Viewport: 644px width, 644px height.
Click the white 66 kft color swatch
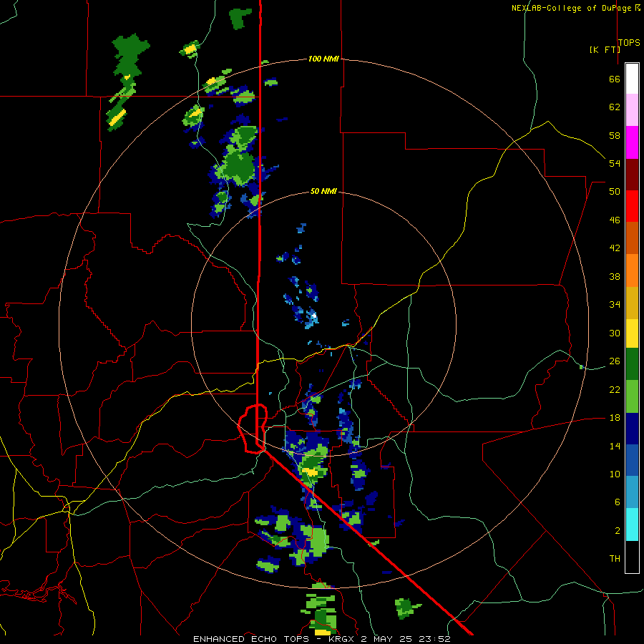[x=632, y=79]
